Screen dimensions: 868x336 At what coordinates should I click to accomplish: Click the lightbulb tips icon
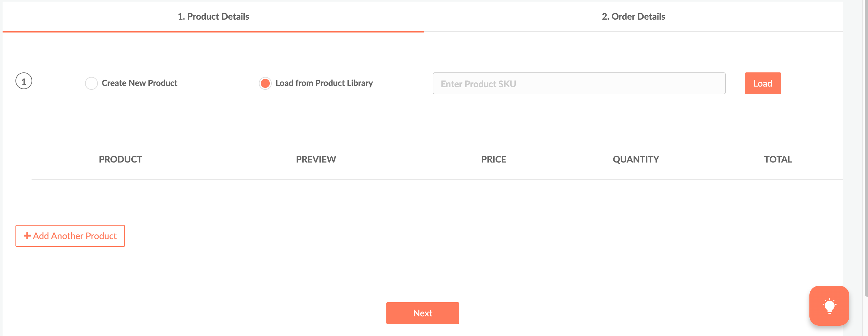tap(829, 306)
